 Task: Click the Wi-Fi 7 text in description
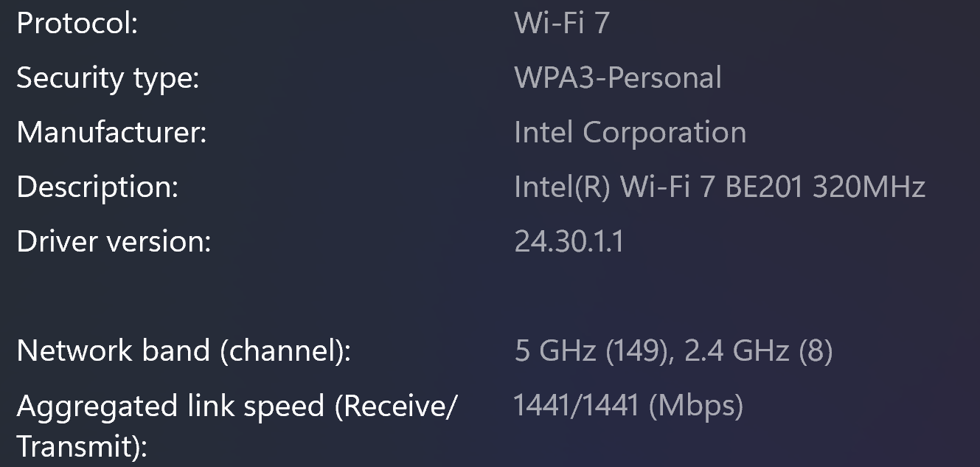pyautogui.click(x=668, y=187)
